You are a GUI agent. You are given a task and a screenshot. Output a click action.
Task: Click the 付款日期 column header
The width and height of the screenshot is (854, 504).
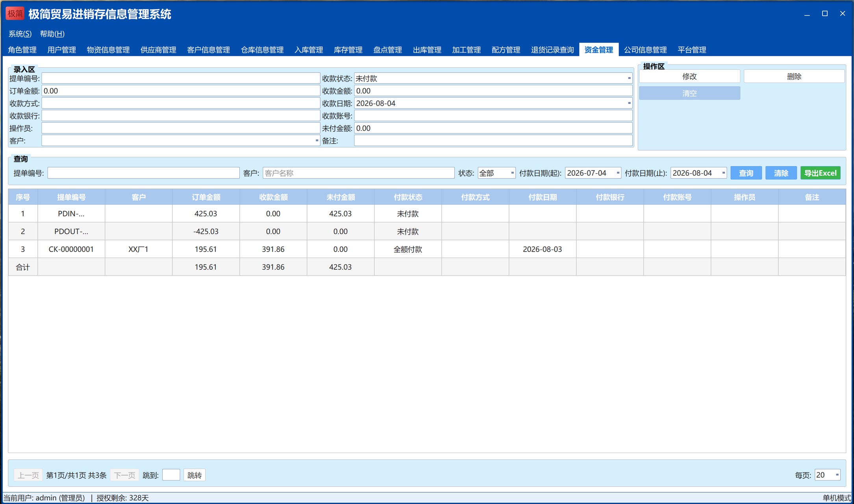click(543, 197)
